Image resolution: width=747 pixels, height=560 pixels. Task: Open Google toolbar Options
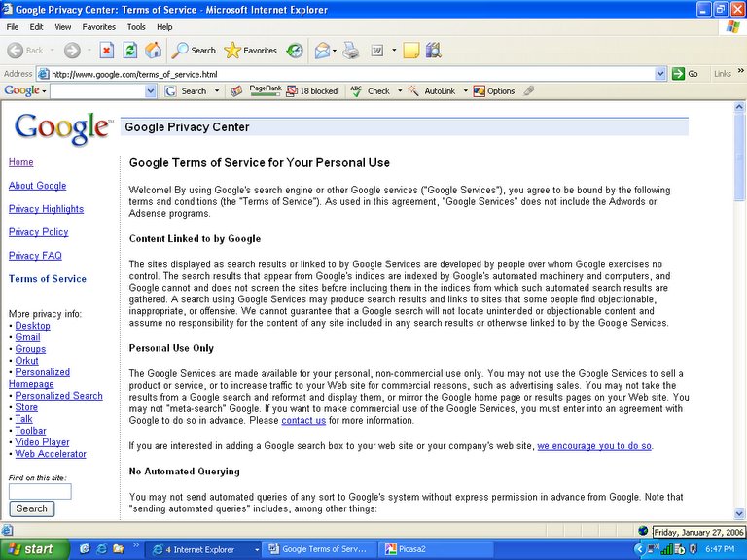(494, 91)
